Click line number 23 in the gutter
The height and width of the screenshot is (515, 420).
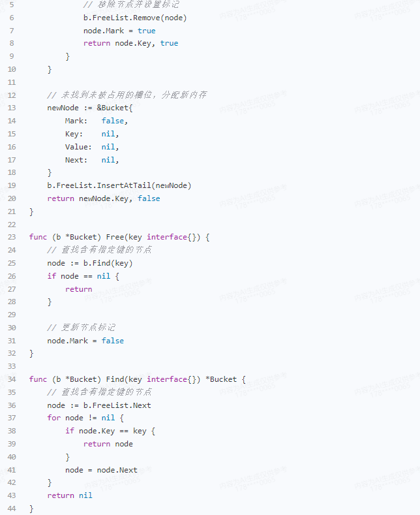pos(12,237)
